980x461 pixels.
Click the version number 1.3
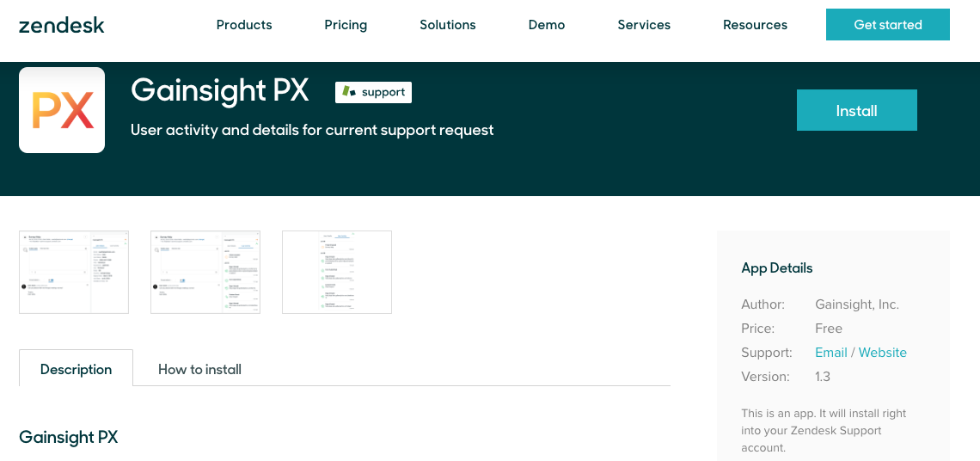pos(823,377)
